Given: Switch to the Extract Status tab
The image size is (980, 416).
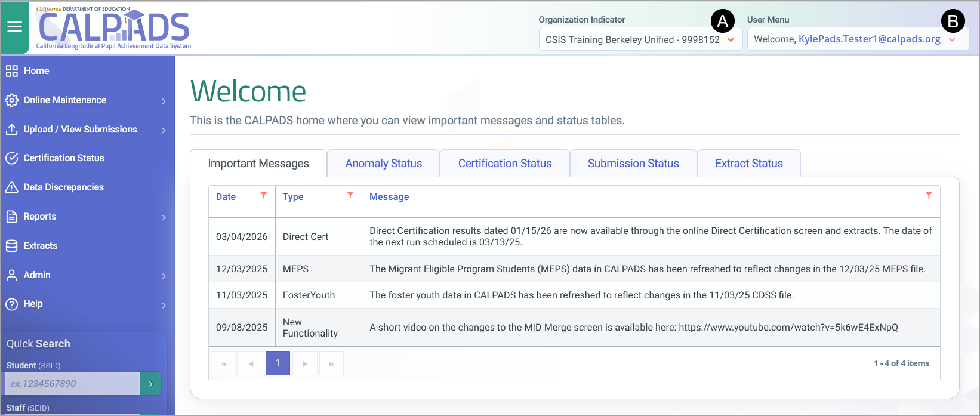Looking at the screenshot, I should click(749, 164).
